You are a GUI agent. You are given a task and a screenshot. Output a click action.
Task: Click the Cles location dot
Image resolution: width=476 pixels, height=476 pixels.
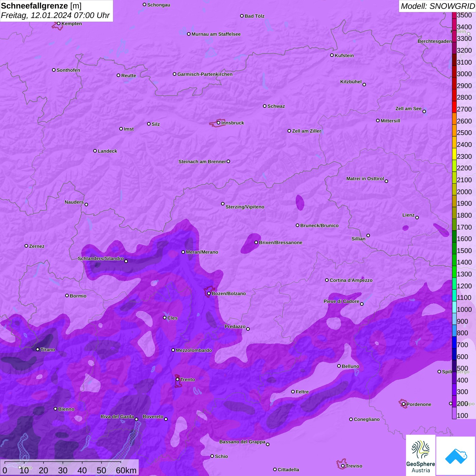[165, 318]
